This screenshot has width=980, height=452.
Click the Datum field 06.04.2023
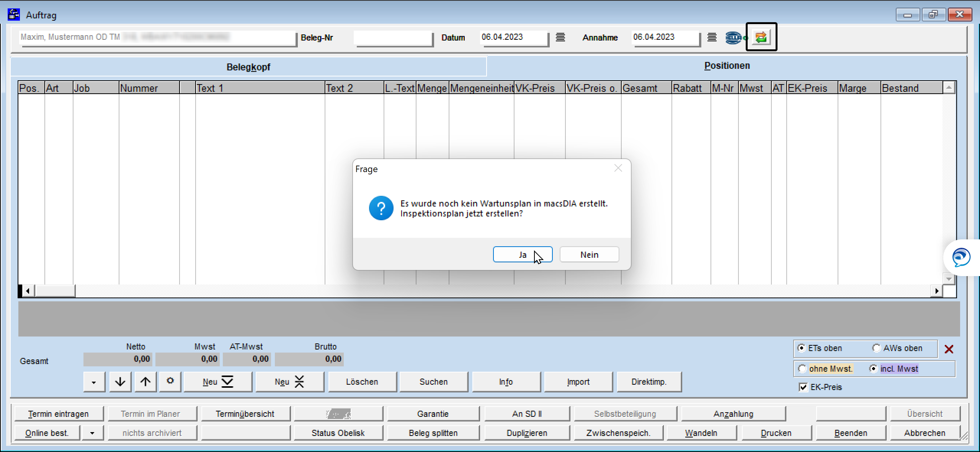point(514,37)
